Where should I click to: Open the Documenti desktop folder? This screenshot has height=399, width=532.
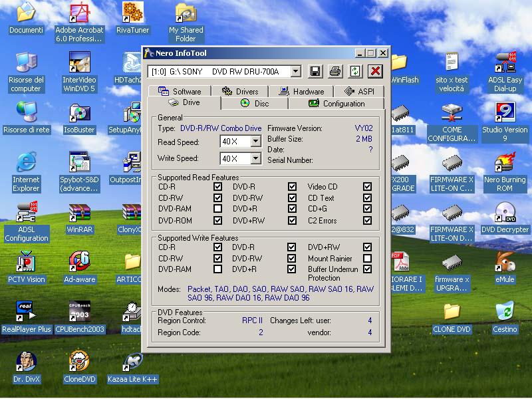point(26,19)
